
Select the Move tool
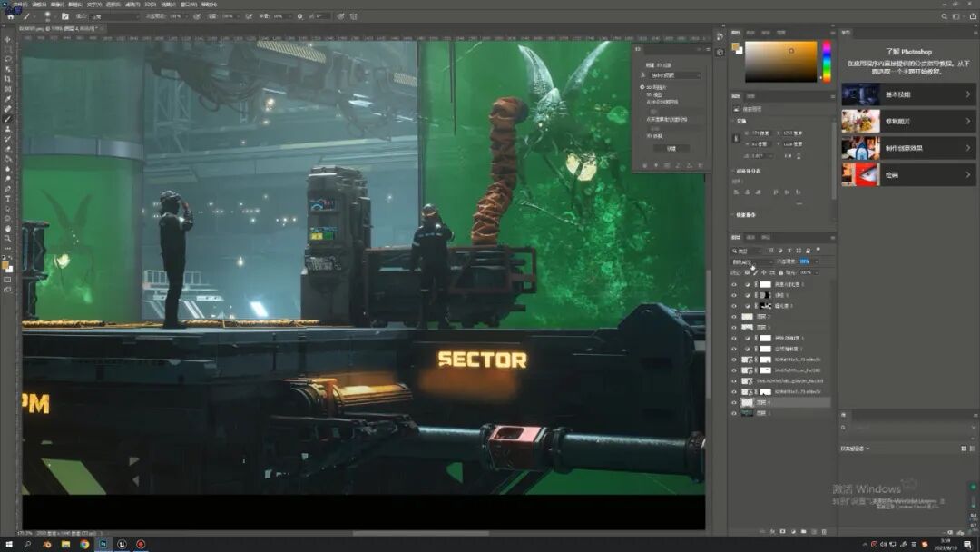pos(7,39)
